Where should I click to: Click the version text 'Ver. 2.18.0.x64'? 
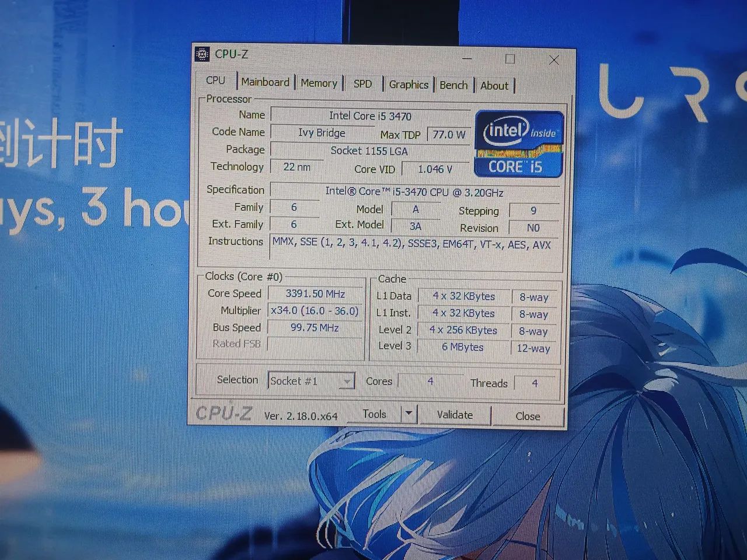click(x=301, y=416)
